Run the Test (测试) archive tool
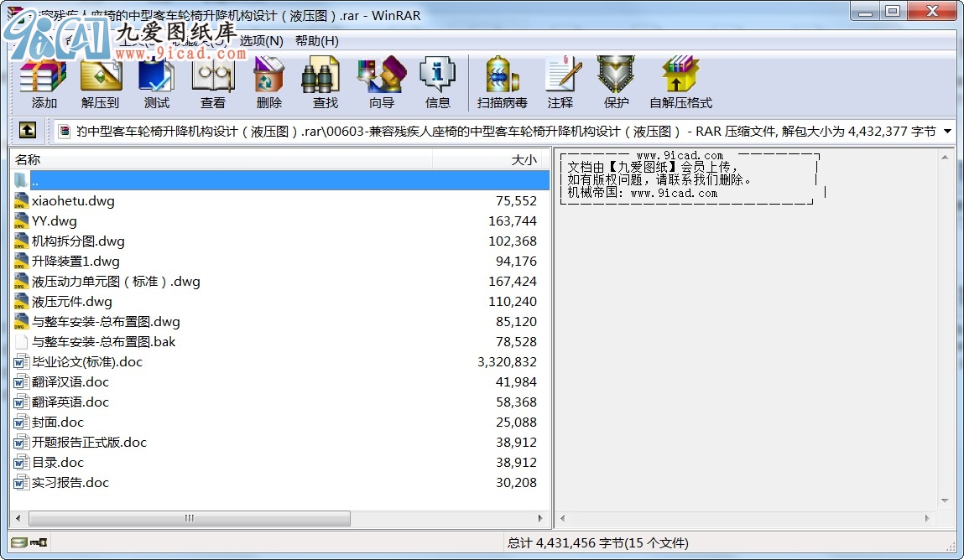 pyautogui.click(x=156, y=84)
